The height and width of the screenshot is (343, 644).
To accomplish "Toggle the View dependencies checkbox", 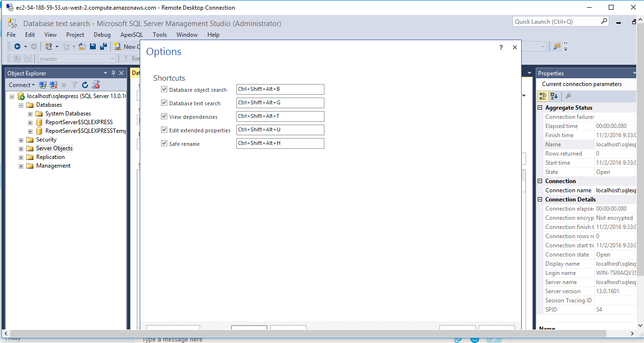I will 164,116.
